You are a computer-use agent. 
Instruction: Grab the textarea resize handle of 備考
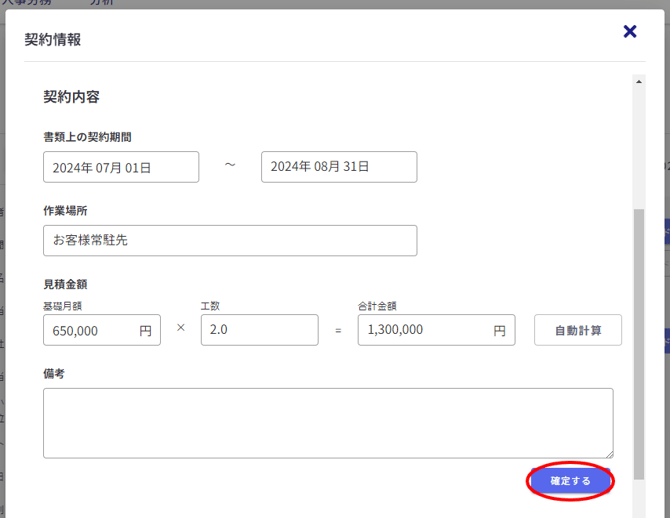click(608, 453)
